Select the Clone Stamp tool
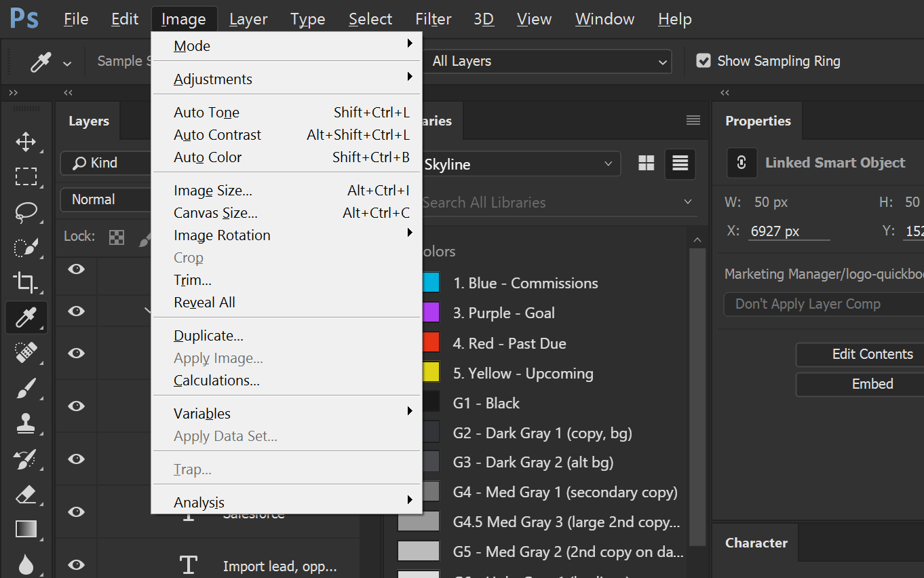This screenshot has height=578, width=924. coord(26,423)
